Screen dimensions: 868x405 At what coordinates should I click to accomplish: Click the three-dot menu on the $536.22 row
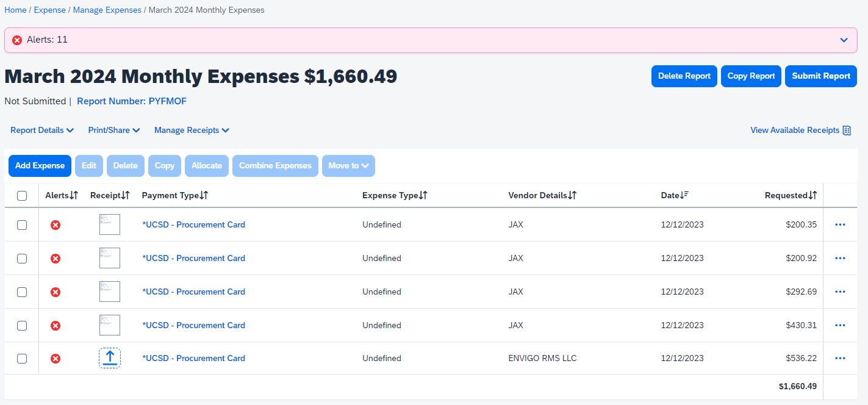click(x=840, y=358)
